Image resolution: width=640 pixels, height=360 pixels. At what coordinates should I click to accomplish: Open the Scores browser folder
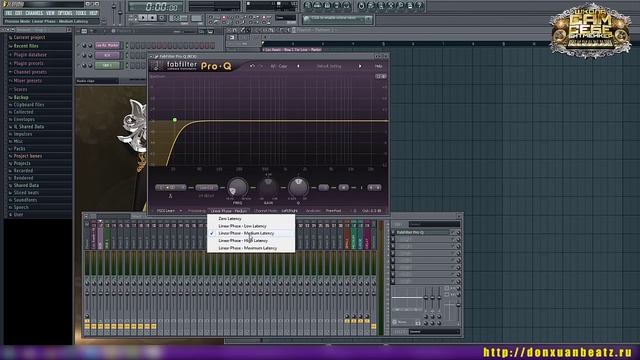pyautogui.click(x=20, y=89)
